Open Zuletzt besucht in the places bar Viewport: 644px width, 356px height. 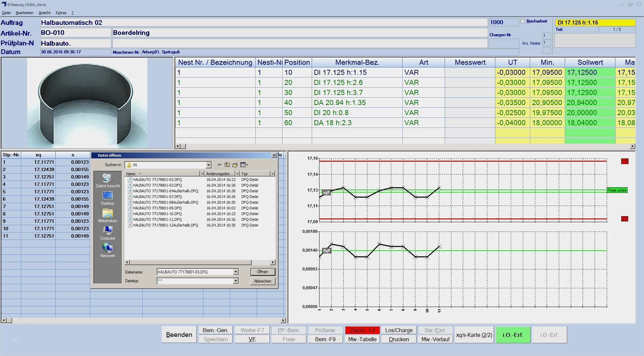pyautogui.click(x=107, y=181)
